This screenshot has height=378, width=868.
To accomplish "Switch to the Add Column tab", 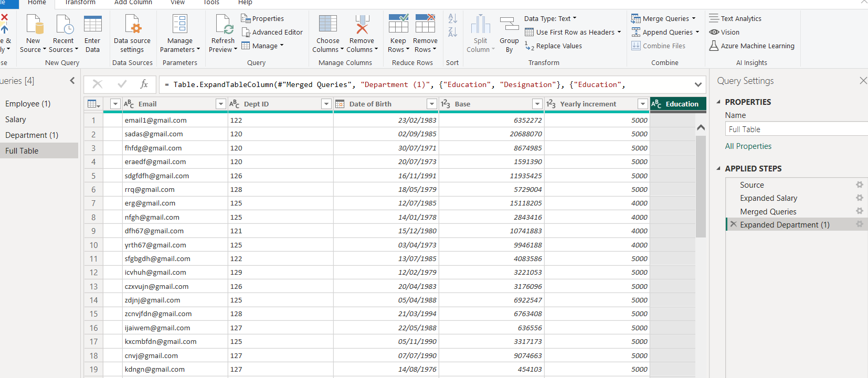I will [133, 3].
